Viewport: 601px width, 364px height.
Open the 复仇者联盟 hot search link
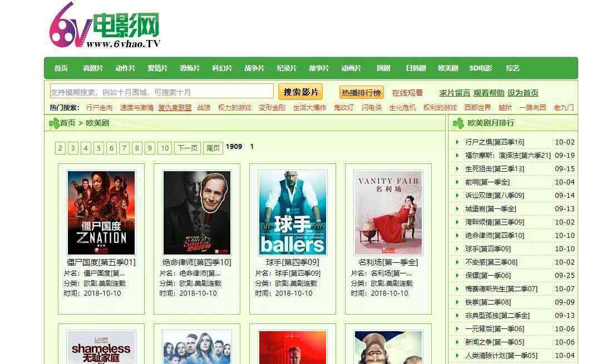tap(175, 108)
